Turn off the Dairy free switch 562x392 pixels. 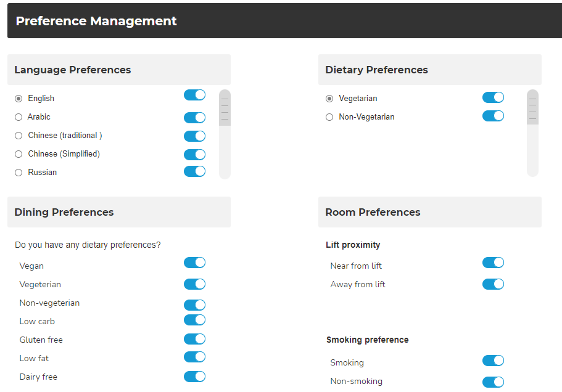194,376
